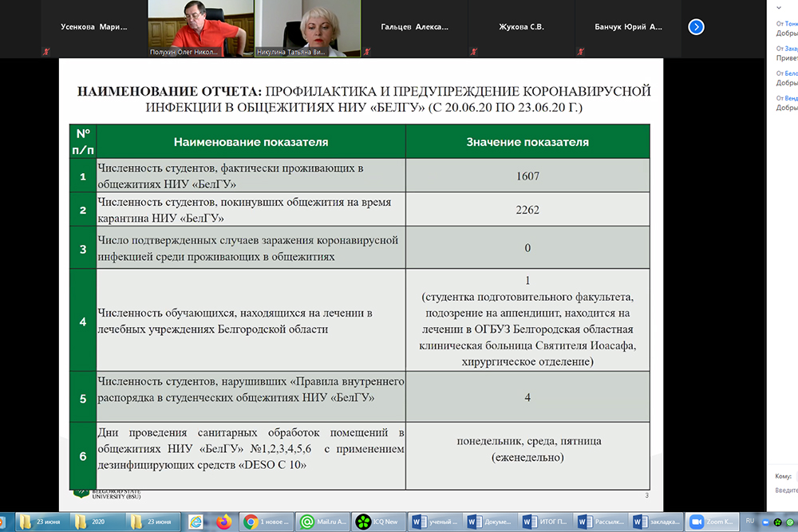Show next participants with the blue arrow

click(x=696, y=27)
